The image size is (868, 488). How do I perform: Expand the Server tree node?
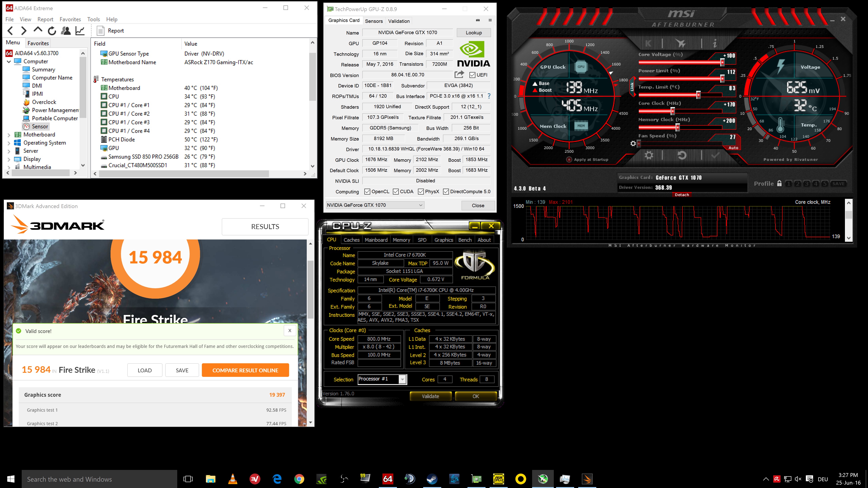click(x=9, y=151)
